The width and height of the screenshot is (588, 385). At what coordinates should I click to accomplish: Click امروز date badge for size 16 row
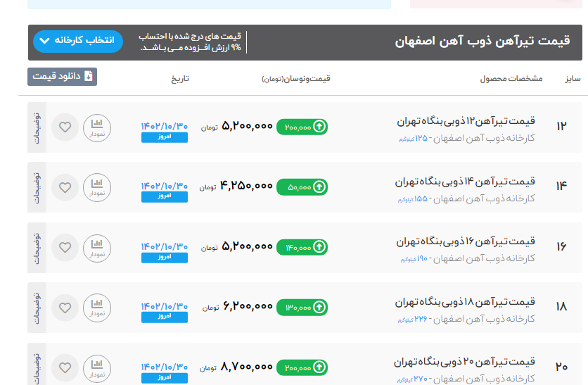(x=165, y=258)
